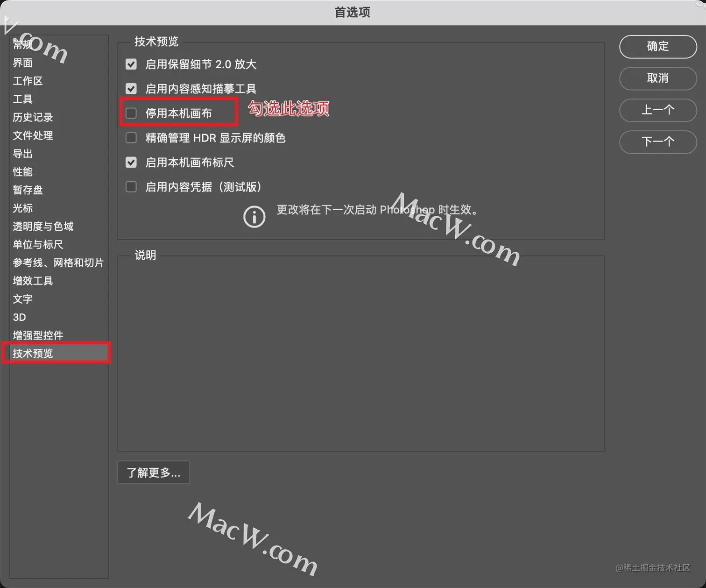Go to next page with 下一个
Viewport: 706px width, 588px height.
[658, 142]
